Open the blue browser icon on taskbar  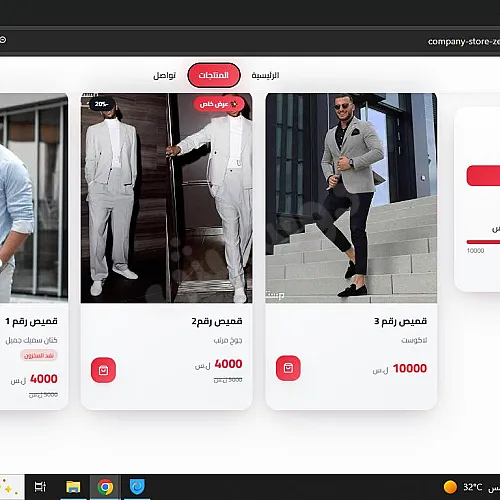pyautogui.click(x=137, y=487)
